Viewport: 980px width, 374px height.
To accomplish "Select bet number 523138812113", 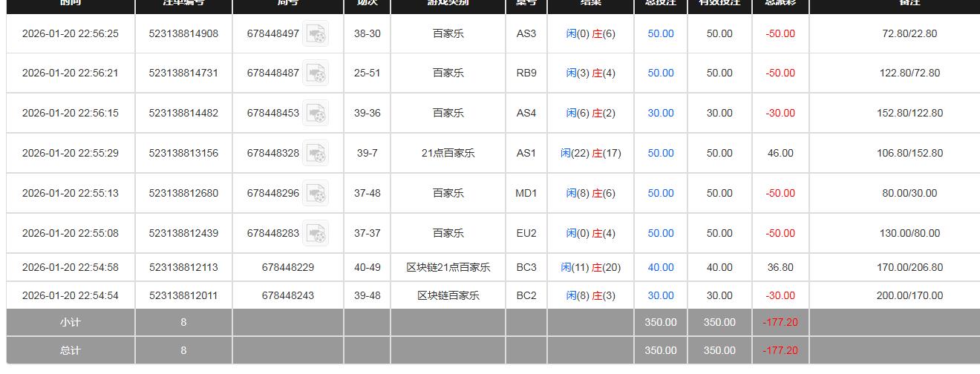I will [x=183, y=267].
